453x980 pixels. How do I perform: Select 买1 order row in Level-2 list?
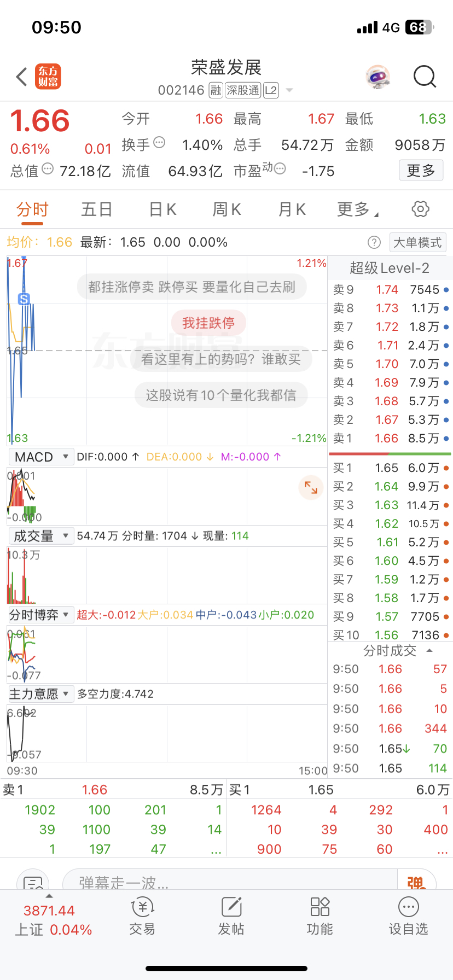click(391, 468)
